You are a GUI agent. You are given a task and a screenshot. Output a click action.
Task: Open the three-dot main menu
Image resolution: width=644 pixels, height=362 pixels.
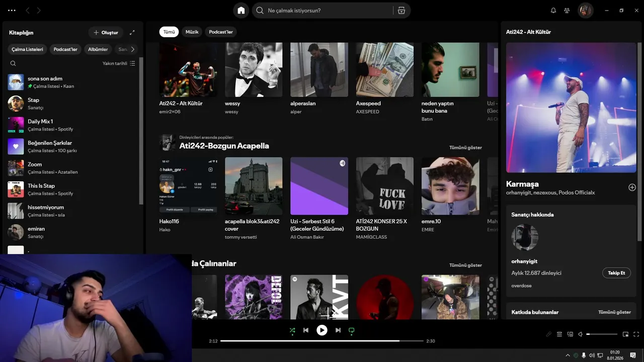tap(12, 10)
